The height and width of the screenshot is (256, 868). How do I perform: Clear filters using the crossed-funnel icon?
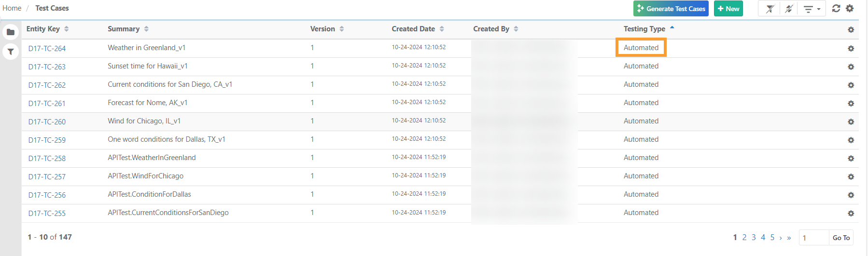pyautogui.click(x=770, y=9)
